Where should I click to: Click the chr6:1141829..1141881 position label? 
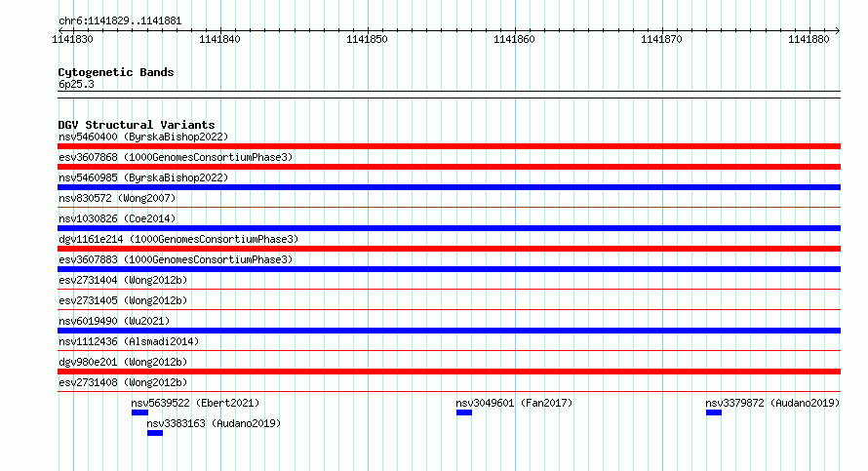[120, 21]
